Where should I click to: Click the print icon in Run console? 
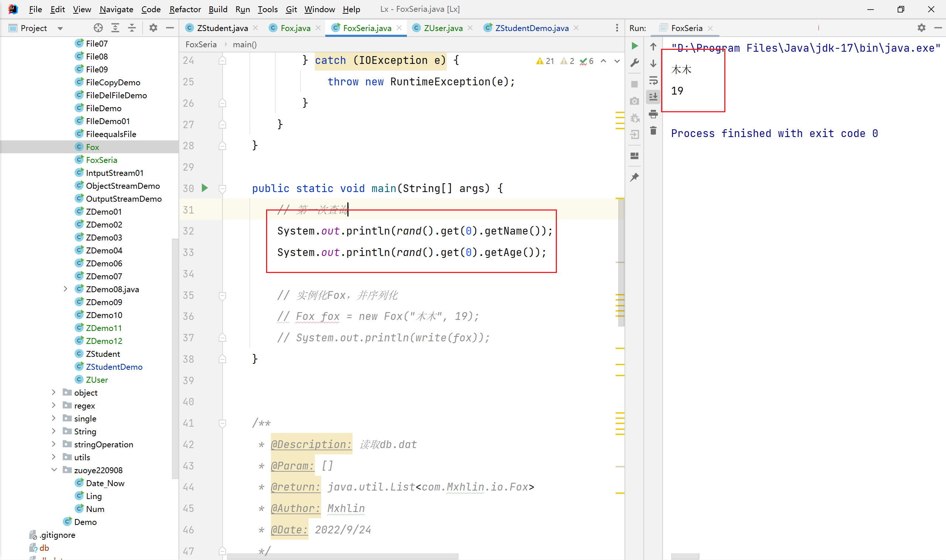tap(653, 114)
